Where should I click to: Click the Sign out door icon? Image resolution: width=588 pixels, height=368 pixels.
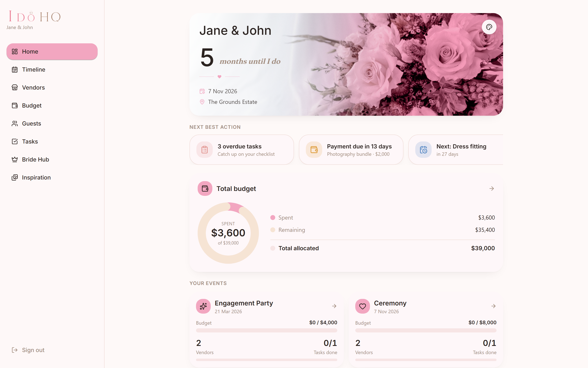pos(14,350)
